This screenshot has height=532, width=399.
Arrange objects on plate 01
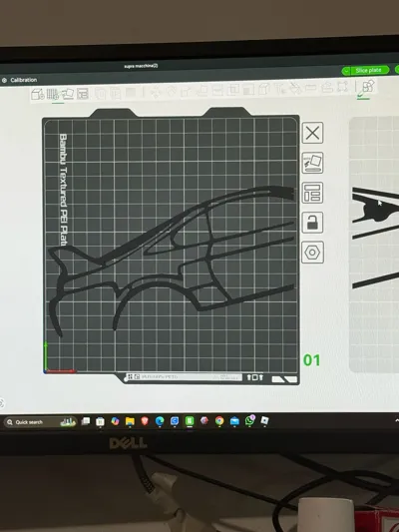pyautogui.click(x=312, y=193)
